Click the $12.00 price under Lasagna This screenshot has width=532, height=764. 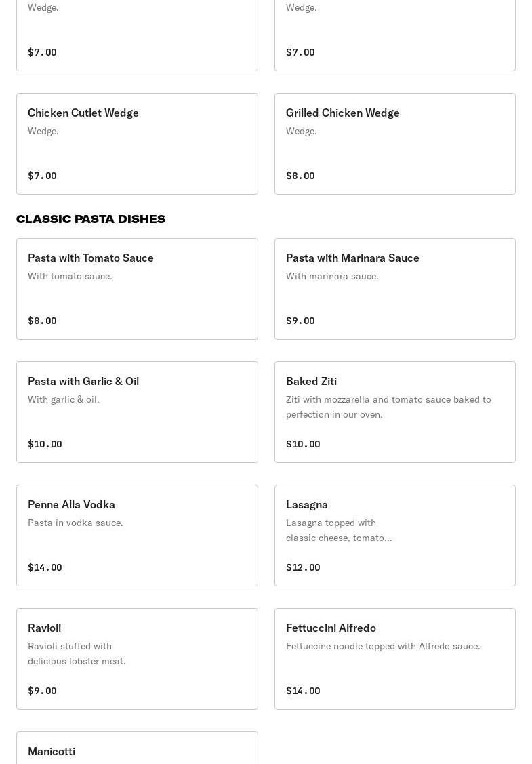click(303, 567)
